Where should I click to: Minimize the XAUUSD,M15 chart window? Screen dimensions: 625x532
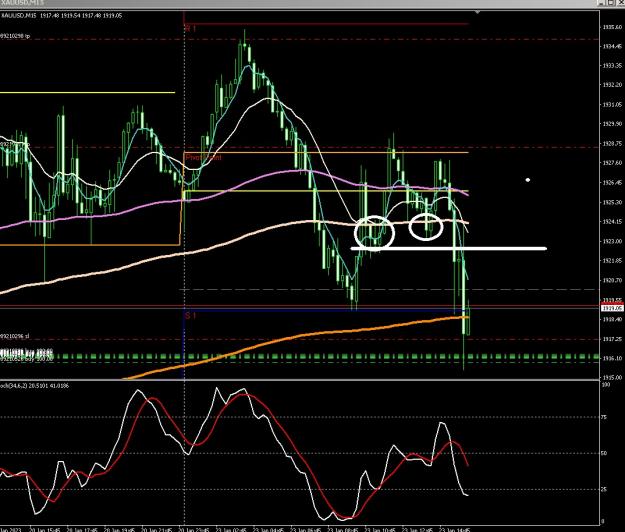pyautogui.click(x=602, y=3)
